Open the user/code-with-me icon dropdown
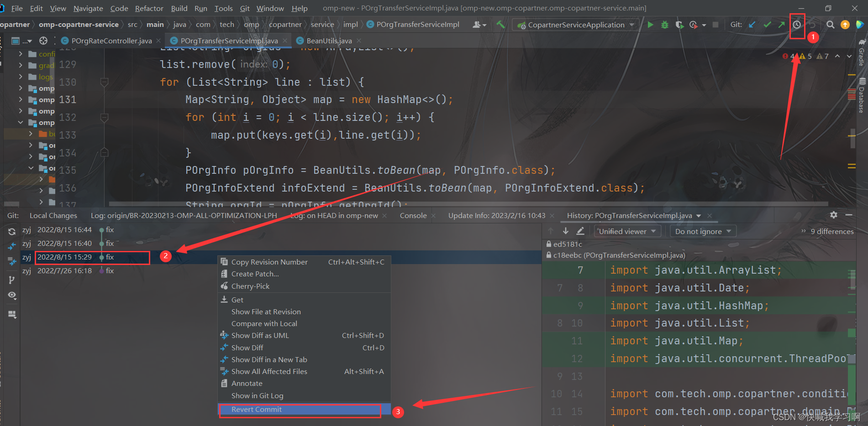 [479, 25]
